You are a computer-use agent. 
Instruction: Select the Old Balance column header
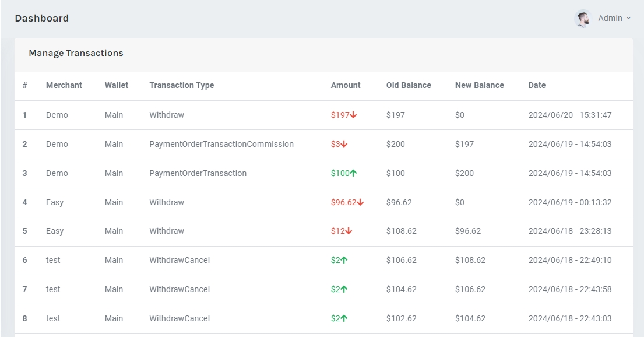(x=409, y=85)
